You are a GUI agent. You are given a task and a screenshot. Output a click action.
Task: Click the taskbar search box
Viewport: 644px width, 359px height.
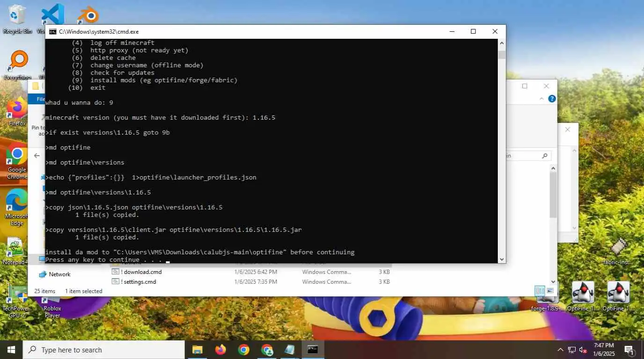pos(103,350)
